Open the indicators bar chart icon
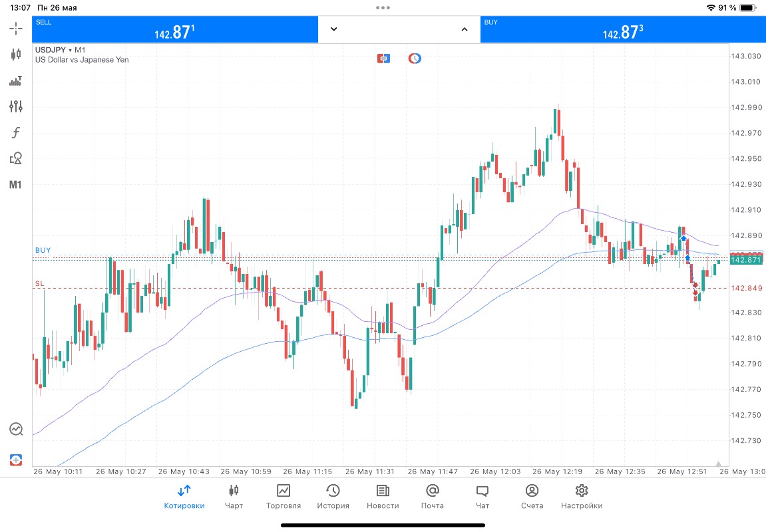This screenshot has width=766, height=532. 15,80
